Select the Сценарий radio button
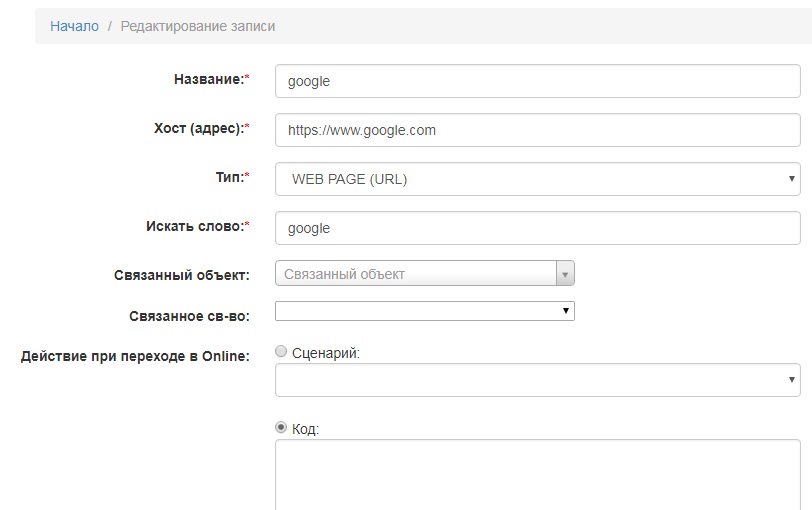This screenshot has height=510, width=812. (x=281, y=352)
